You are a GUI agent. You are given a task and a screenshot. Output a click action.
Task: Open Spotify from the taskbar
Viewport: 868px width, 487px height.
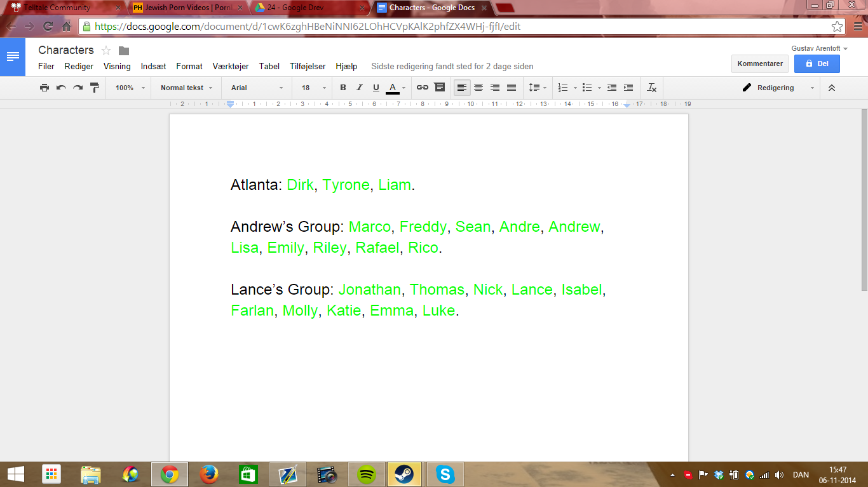point(367,474)
